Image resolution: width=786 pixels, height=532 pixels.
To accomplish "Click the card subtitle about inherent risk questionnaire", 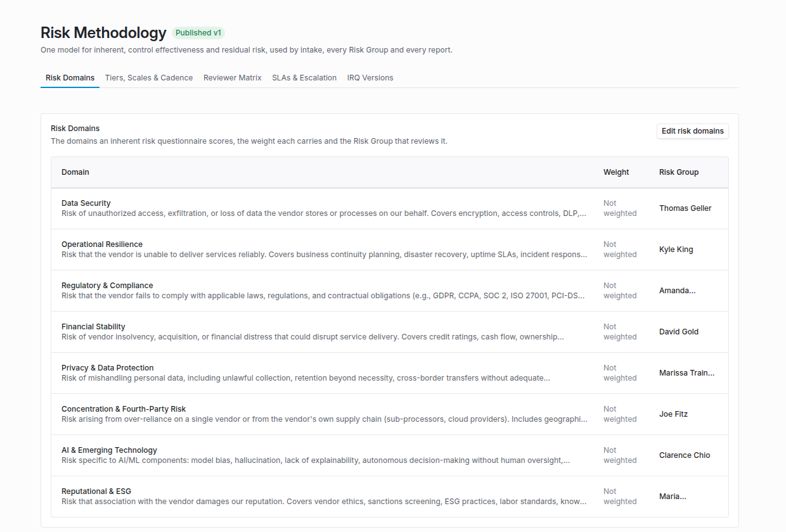I will [x=249, y=141].
